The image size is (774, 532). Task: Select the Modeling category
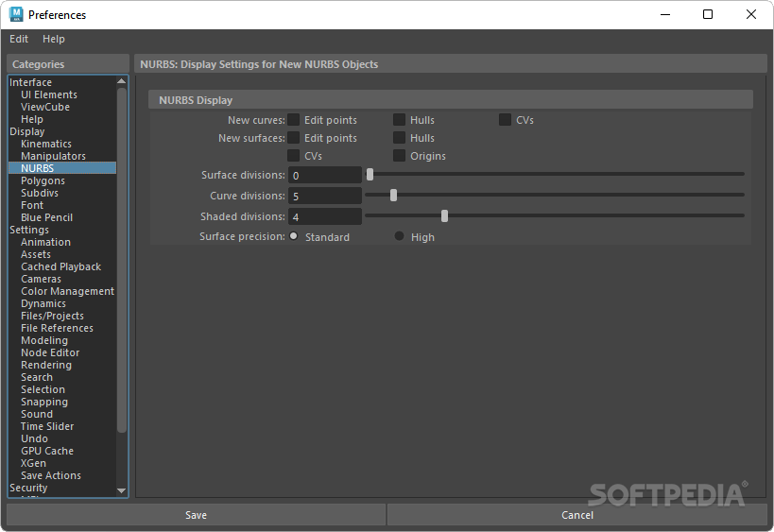(x=44, y=340)
